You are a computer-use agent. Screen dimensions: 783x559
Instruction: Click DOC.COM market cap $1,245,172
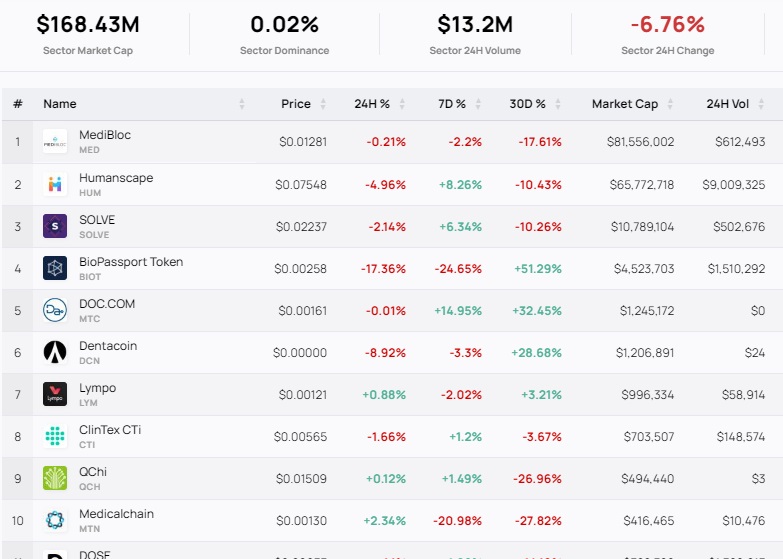click(x=647, y=311)
